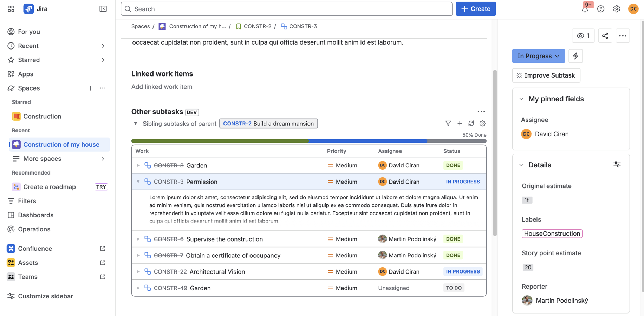Click the DEV badge beside Other subtasks

click(192, 112)
